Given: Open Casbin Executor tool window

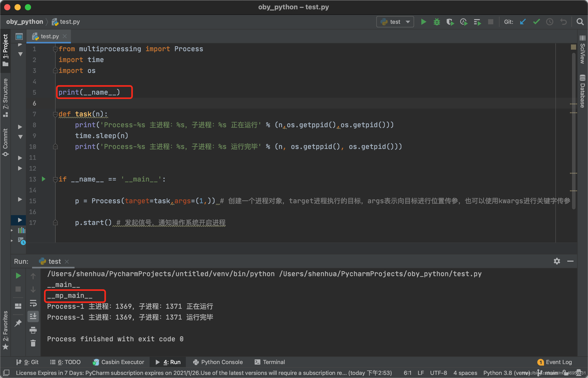Looking at the screenshot, I should click(x=118, y=362).
